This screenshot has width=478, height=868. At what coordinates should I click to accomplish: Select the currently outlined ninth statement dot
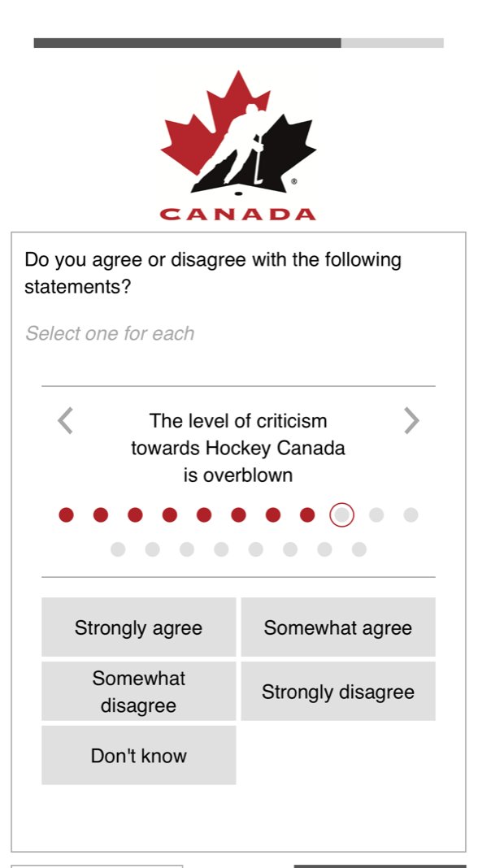[341, 514]
